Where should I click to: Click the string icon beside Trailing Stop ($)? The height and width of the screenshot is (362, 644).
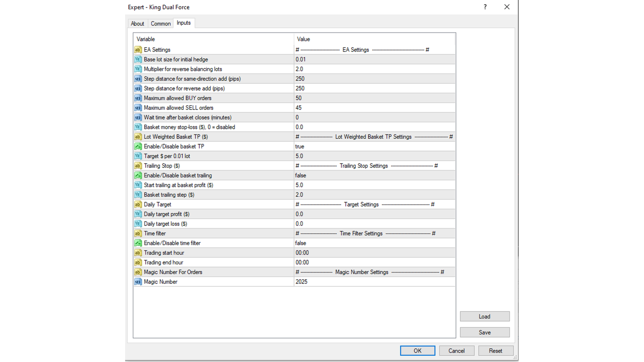[138, 166]
